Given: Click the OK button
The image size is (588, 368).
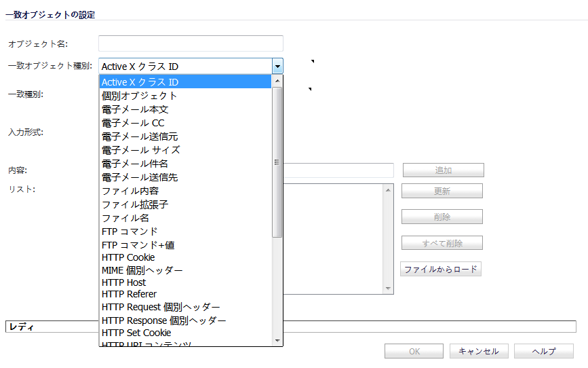Looking at the screenshot, I should 414,351.
